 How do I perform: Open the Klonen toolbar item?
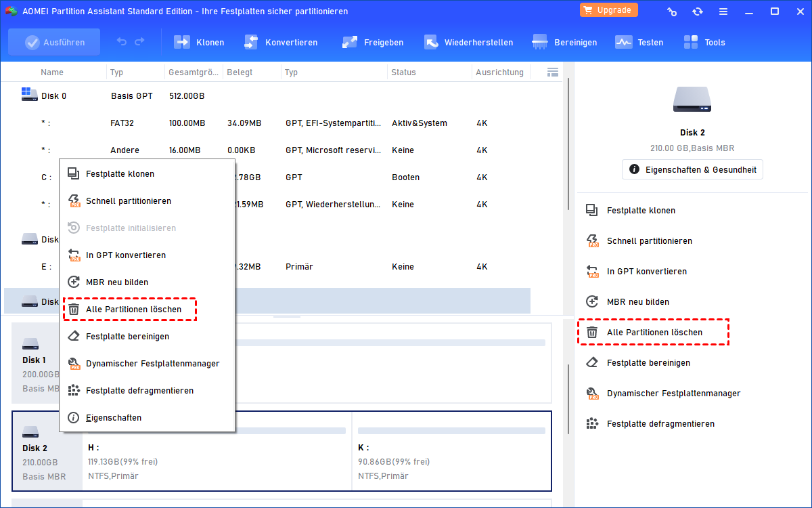(199, 42)
